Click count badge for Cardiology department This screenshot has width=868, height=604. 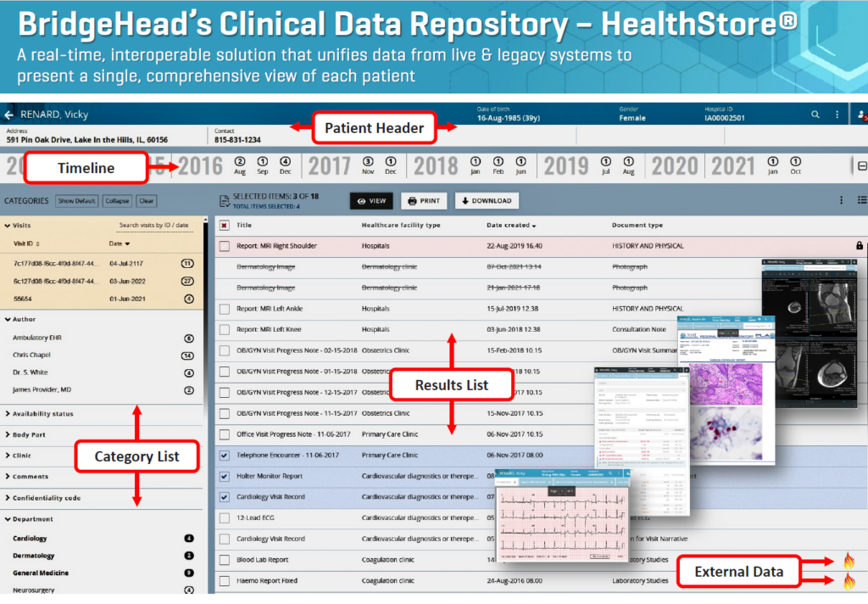pos(189,539)
